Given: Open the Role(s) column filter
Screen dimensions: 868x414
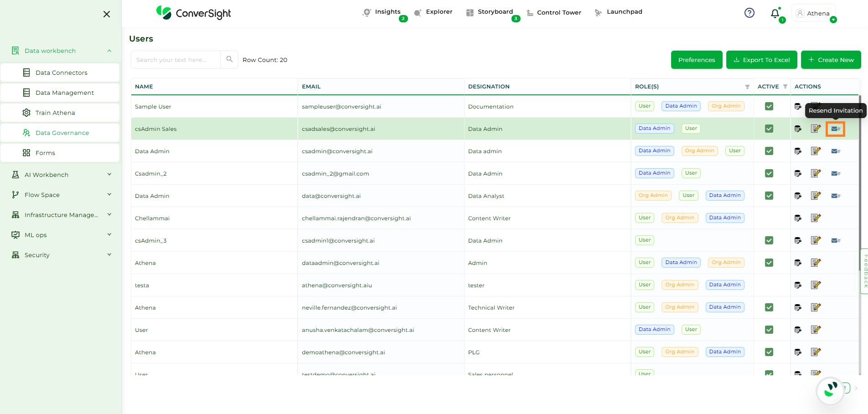Looking at the screenshot, I should point(747,87).
